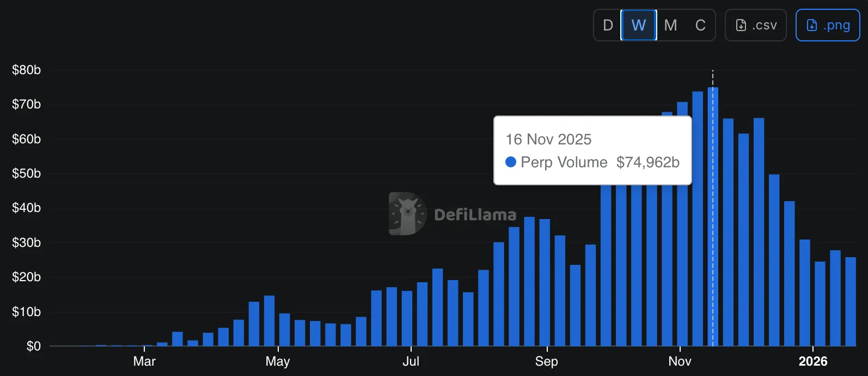Click the Sep tick on the time axis
This screenshot has width=868, height=376.
point(546,361)
